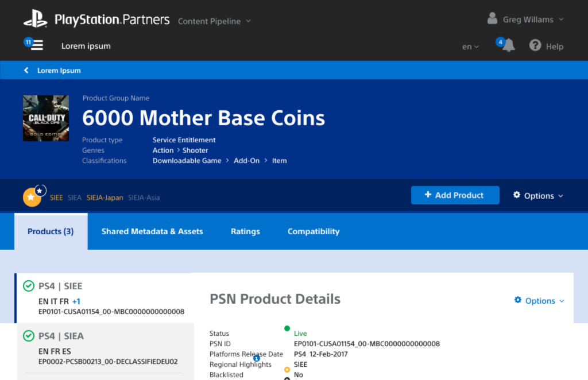The image size is (588, 380).
Task: Click the Service Entitlement product type
Action: (x=184, y=140)
